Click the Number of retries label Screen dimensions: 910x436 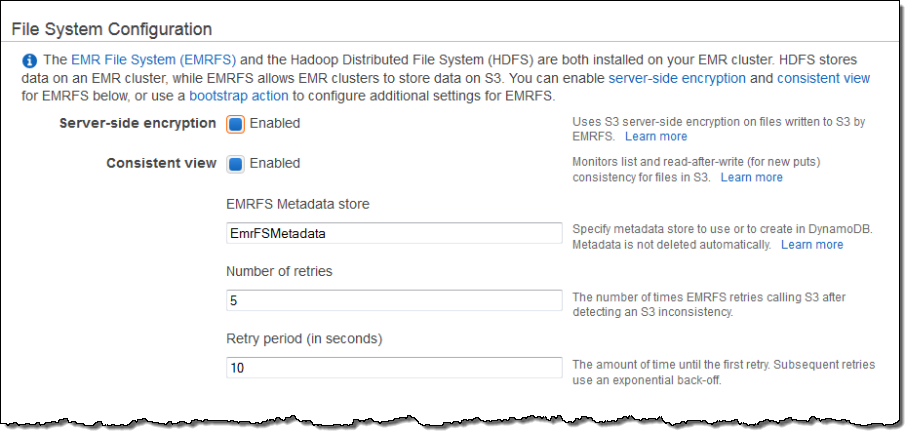coord(276,270)
